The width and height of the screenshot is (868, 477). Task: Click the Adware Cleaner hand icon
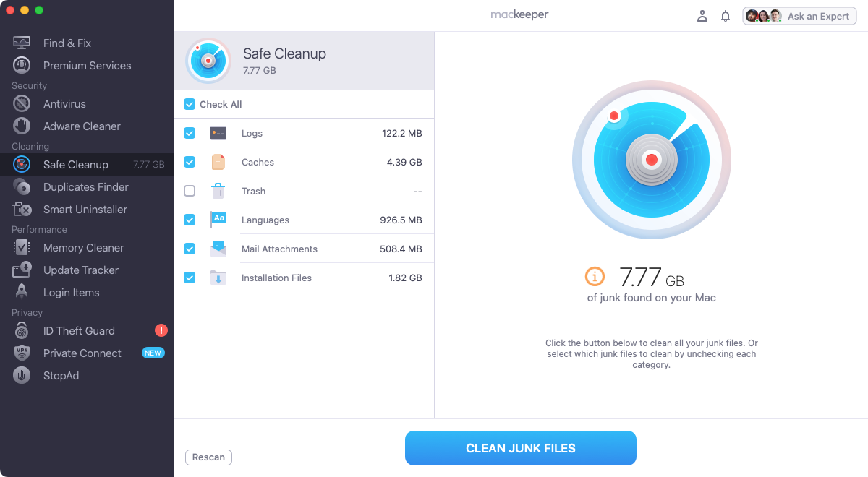click(22, 126)
